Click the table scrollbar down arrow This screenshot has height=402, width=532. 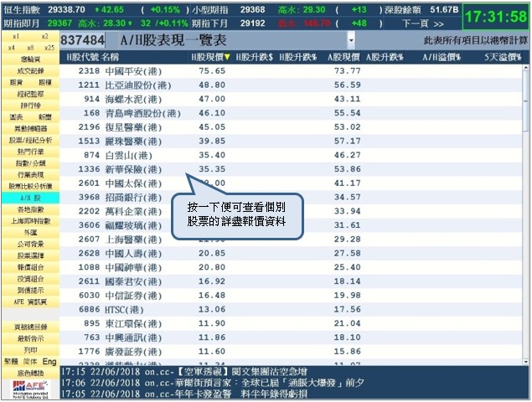526,362
